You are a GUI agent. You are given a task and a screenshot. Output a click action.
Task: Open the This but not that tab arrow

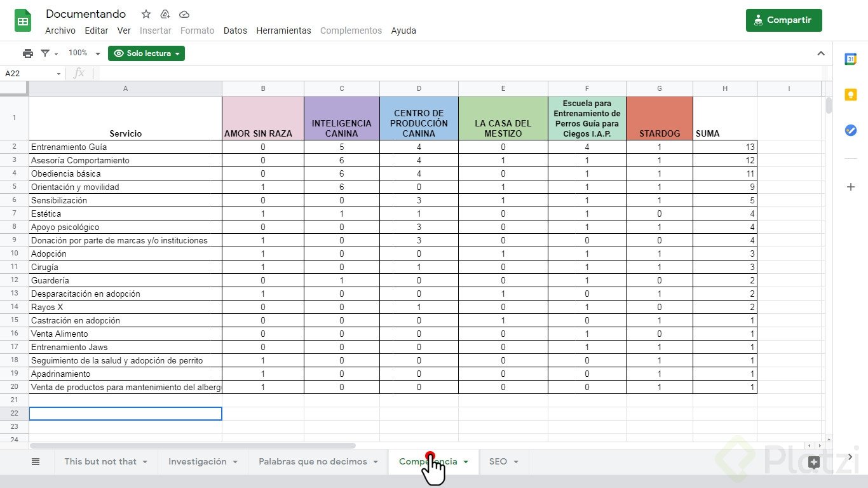[x=145, y=462]
